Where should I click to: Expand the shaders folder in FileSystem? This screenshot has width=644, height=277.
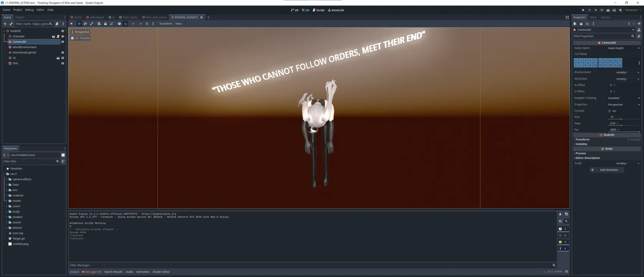pos(7,217)
